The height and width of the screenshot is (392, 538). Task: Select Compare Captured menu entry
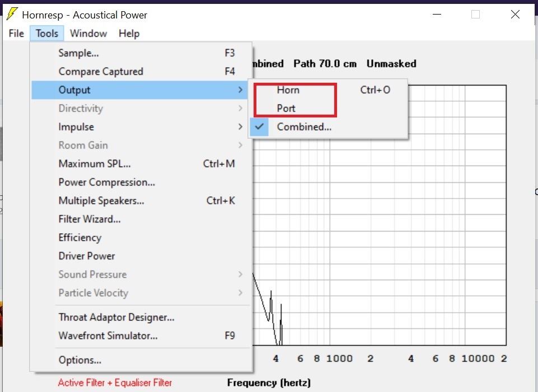(x=142, y=71)
